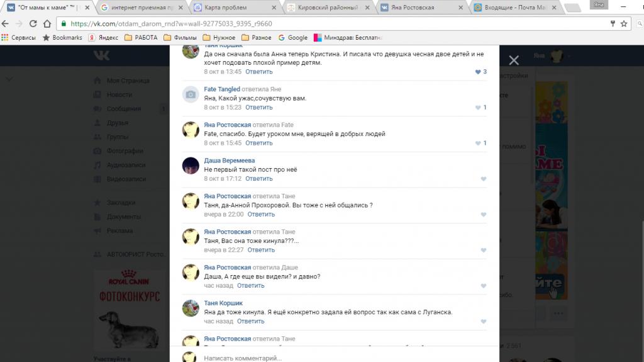Like the comment 'Fate, спасибо. Будет уроком мне'
The image size is (644, 362).
(478, 143)
